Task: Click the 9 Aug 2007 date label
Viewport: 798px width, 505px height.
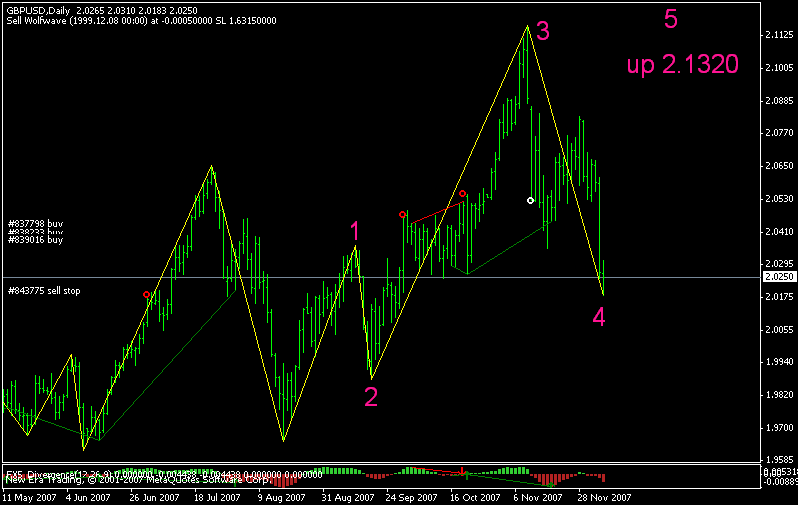Action: click(281, 497)
